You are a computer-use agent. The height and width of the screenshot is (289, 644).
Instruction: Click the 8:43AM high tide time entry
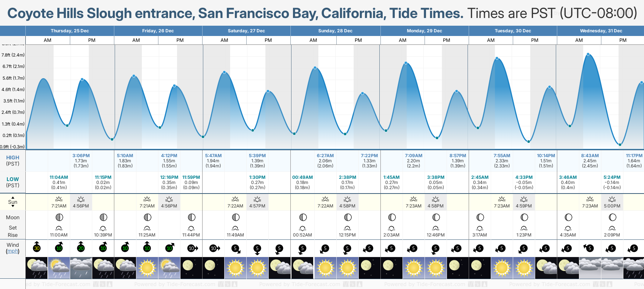[x=590, y=156]
